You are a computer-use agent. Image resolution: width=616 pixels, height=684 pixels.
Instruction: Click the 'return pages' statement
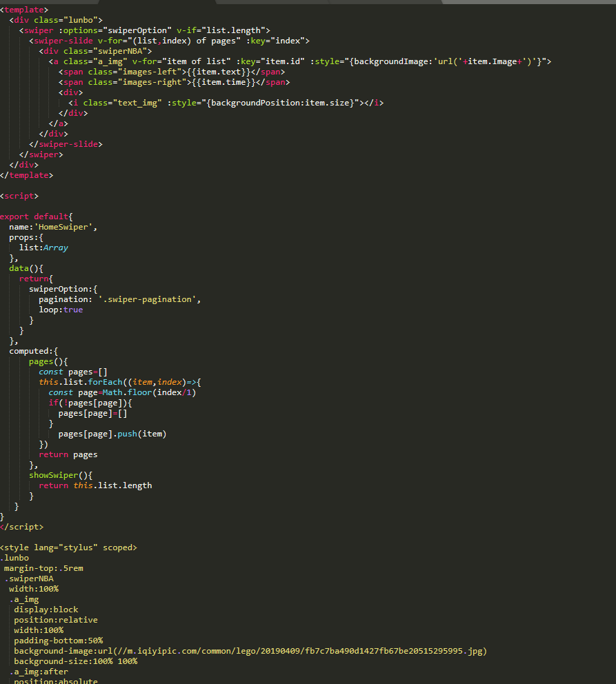pyautogui.click(x=68, y=454)
